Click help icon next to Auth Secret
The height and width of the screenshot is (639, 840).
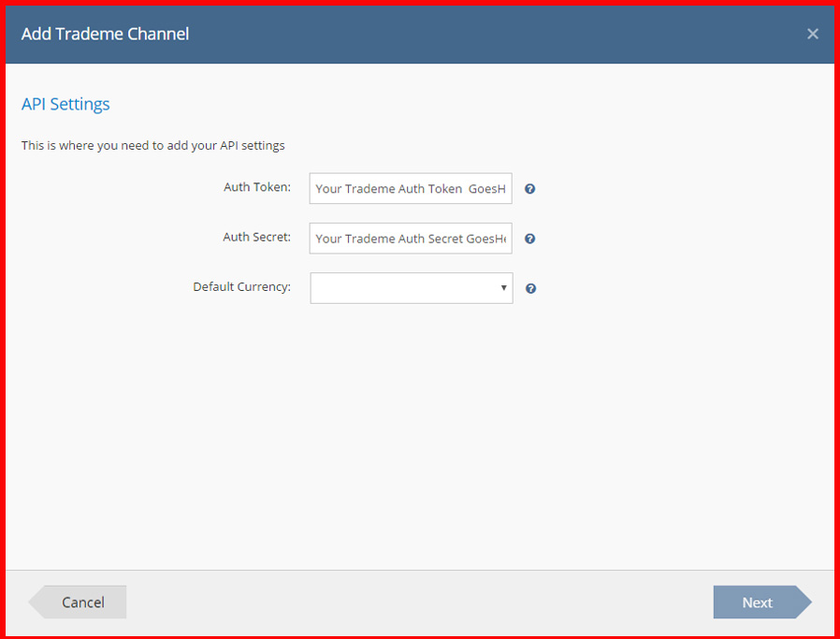coord(529,239)
